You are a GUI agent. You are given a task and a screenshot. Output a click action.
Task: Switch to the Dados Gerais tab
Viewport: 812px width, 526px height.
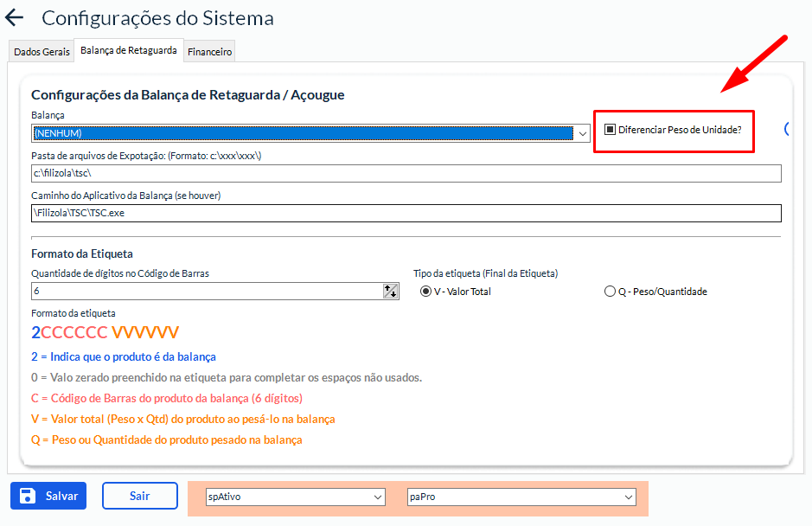click(42, 52)
